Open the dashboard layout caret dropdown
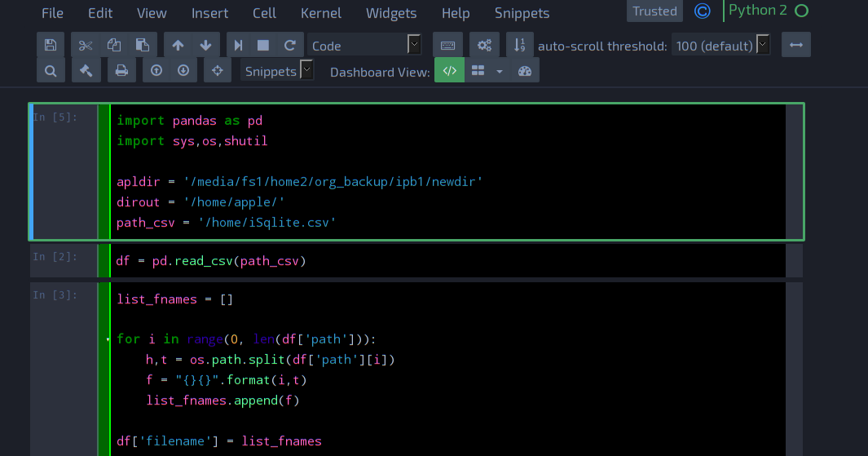The width and height of the screenshot is (868, 456). (500, 71)
